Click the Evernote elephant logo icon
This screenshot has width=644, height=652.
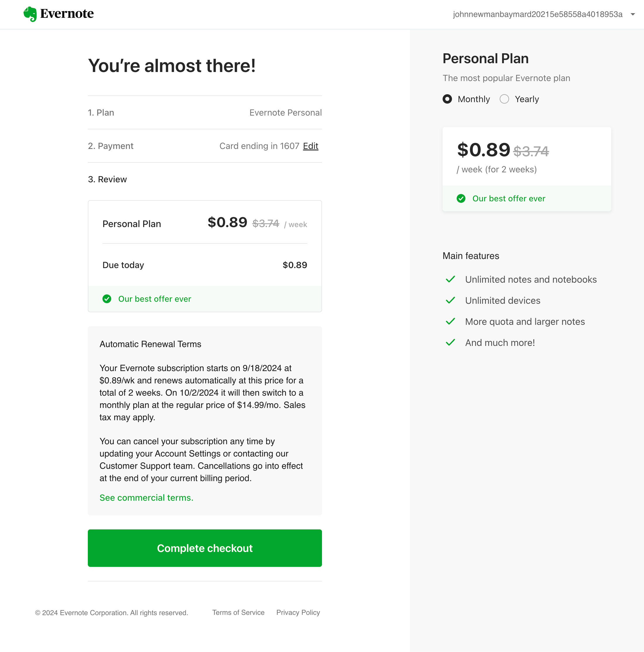click(x=30, y=14)
